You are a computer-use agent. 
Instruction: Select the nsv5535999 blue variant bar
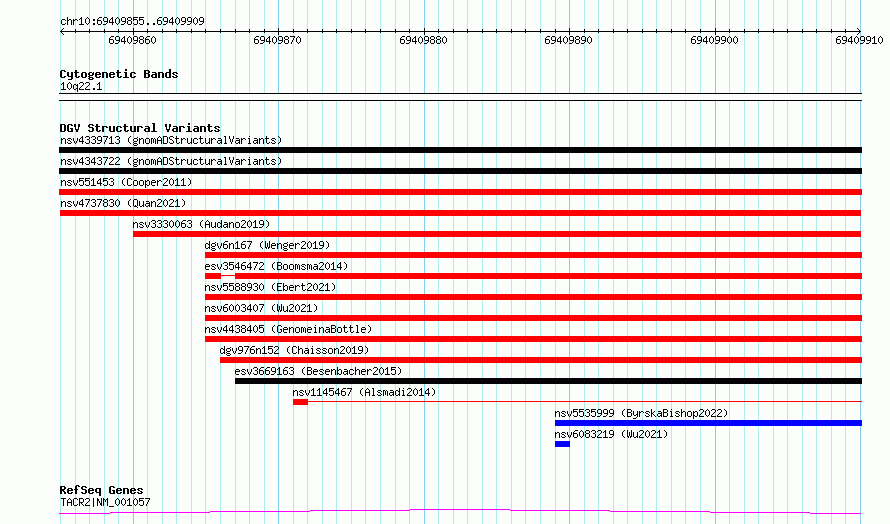click(x=708, y=424)
